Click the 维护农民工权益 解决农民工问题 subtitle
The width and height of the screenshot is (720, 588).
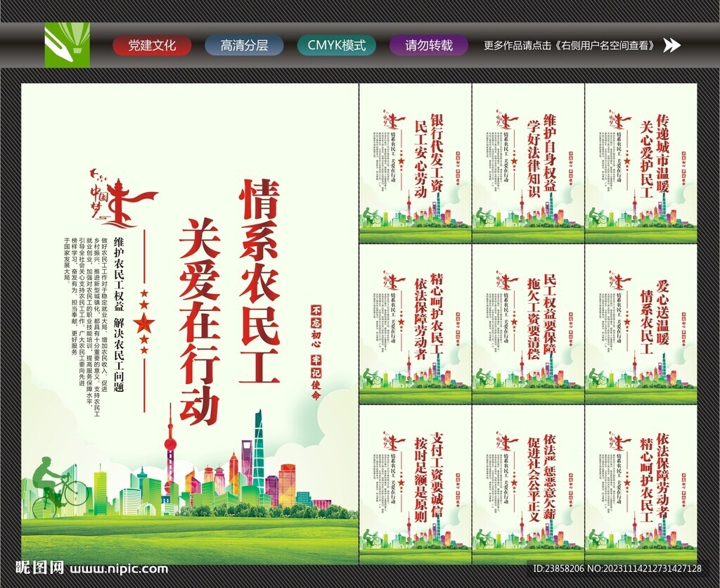click(x=118, y=314)
